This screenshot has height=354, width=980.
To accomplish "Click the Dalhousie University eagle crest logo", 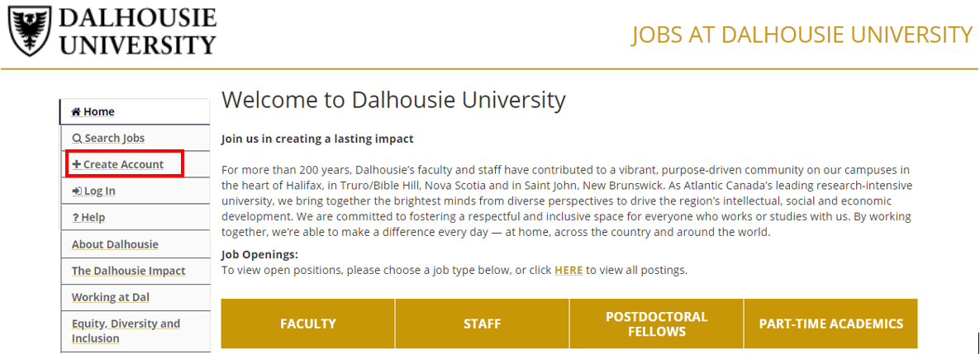I will pyautogui.click(x=28, y=31).
